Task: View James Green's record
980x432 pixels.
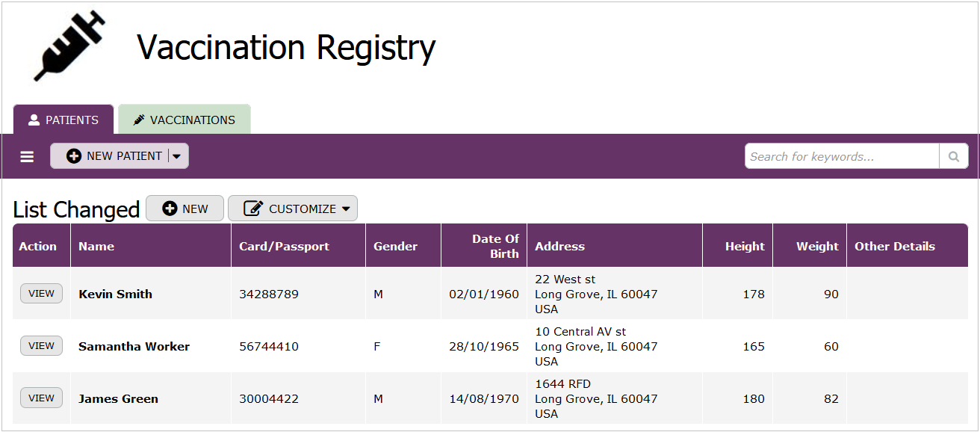Action: point(41,398)
